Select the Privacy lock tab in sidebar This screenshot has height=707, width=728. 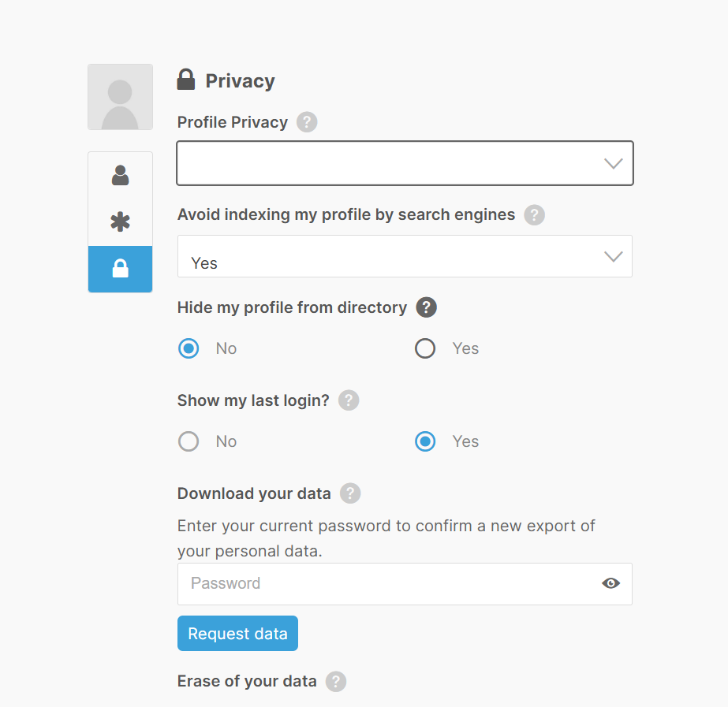[120, 269]
